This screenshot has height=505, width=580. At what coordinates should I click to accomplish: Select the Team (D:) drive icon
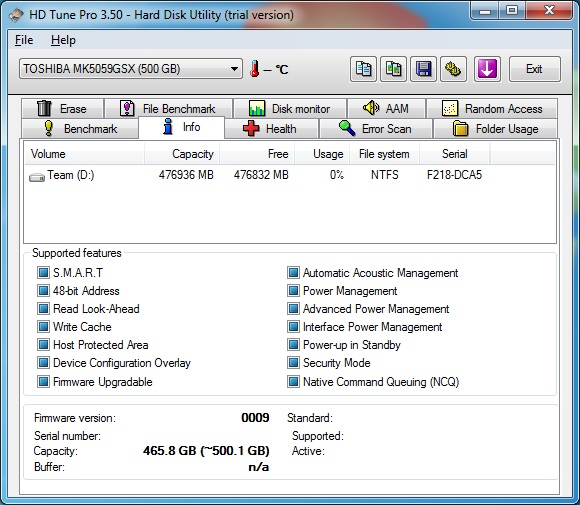coord(37,177)
